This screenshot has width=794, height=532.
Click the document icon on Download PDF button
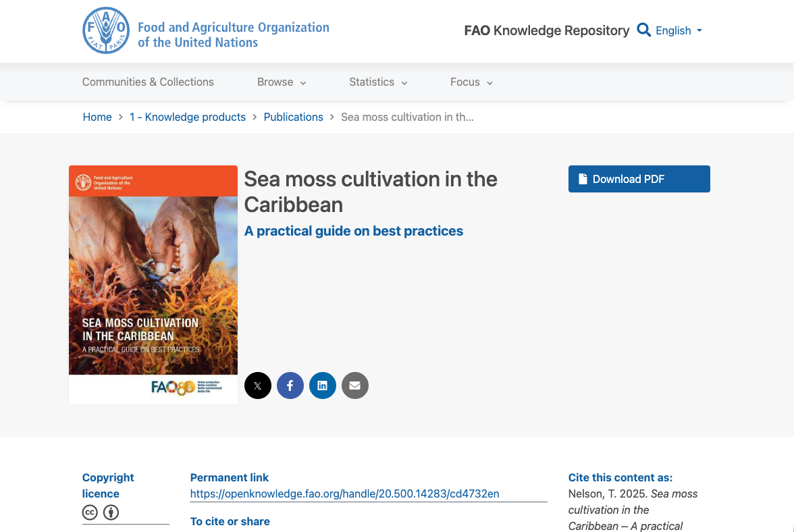[x=582, y=178]
